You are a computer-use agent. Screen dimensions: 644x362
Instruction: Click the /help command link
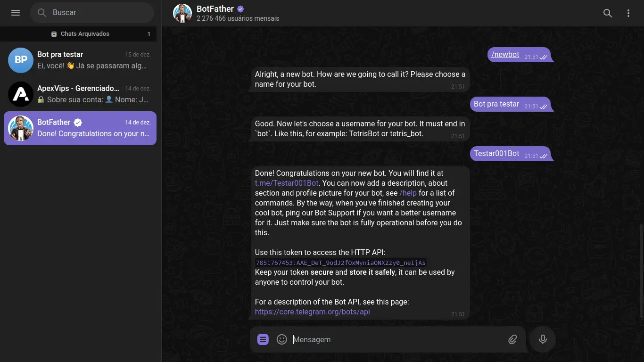coord(408,193)
